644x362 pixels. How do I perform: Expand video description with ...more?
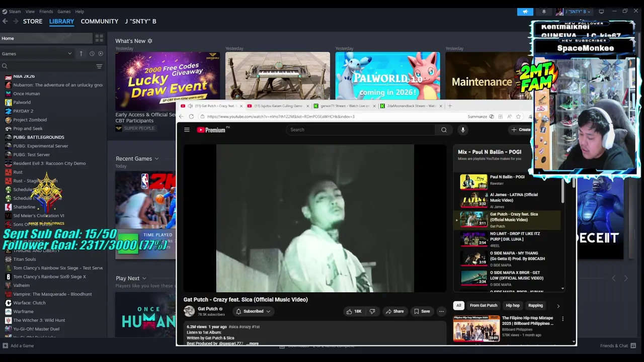(252, 343)
